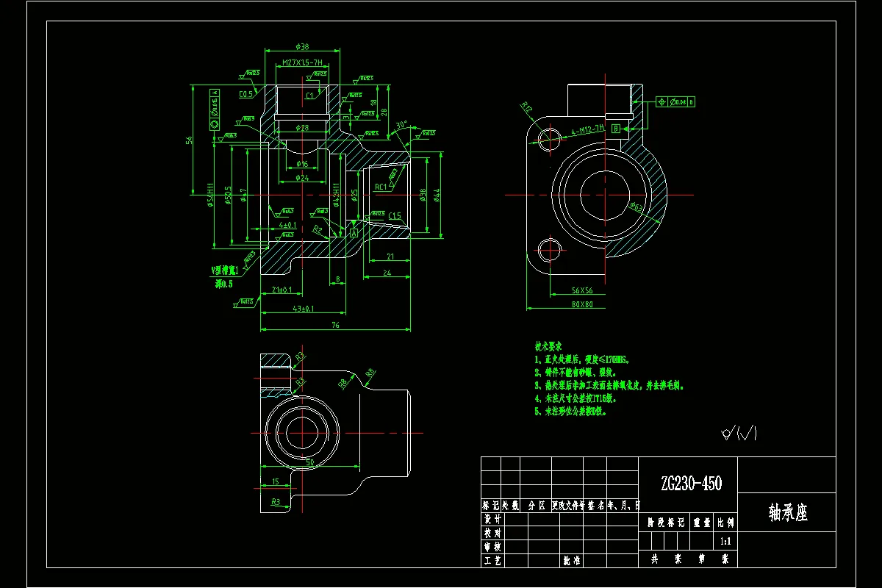Click the datum B reference box
Screen dimensions: 882x588
pos(617,129)
